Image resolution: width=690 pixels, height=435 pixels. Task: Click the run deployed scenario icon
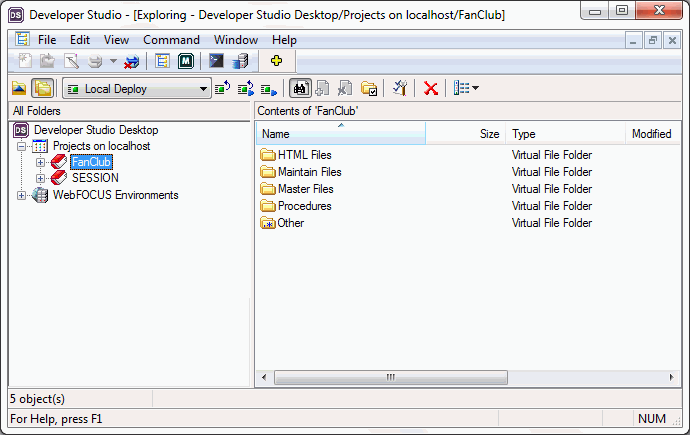tap(268, 90)
